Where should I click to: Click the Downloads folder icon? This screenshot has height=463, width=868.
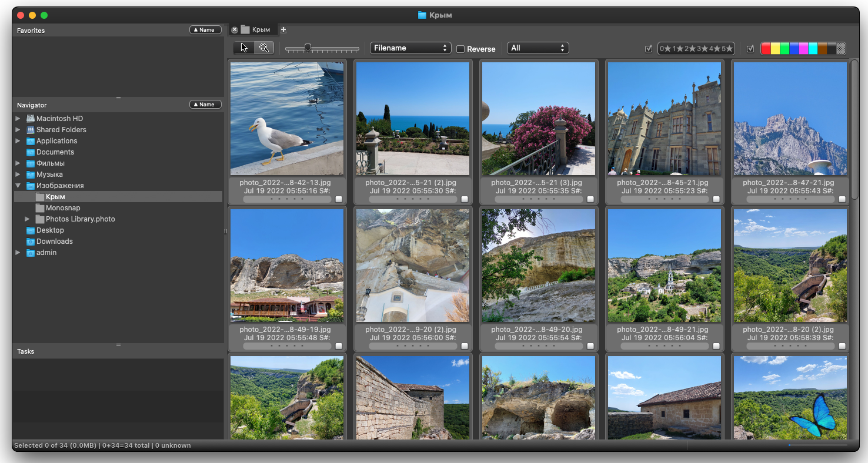click(x=31, y=241)
